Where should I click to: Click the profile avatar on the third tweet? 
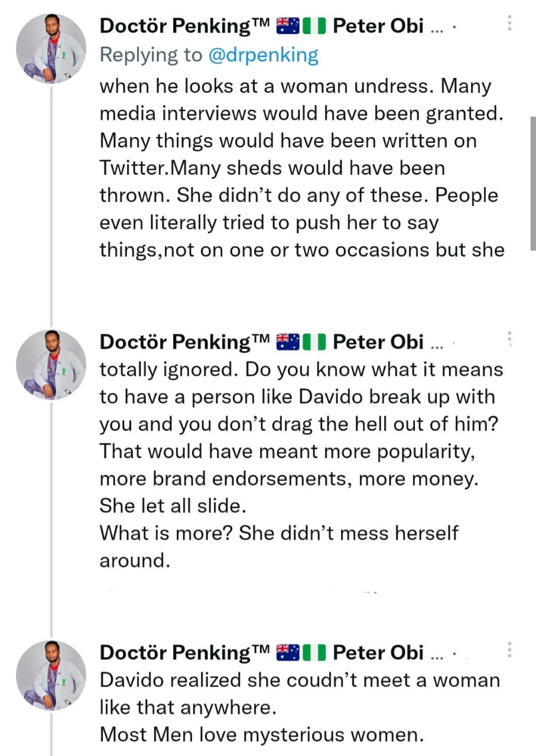coord(51,676)
